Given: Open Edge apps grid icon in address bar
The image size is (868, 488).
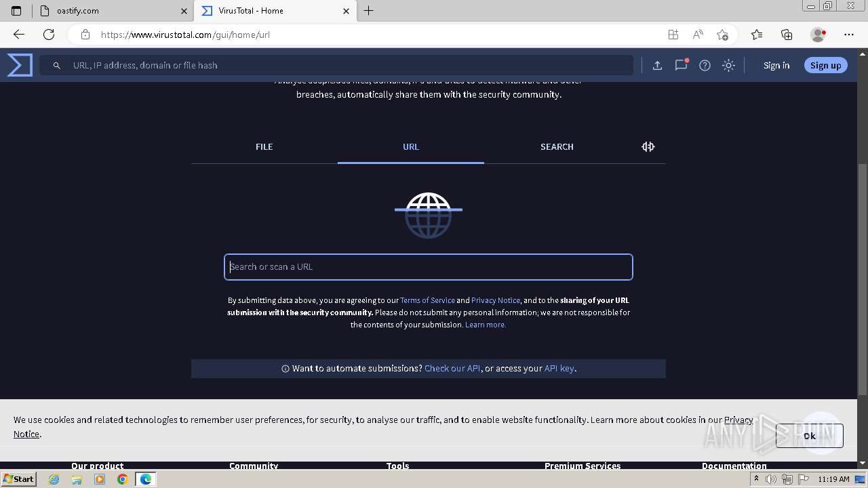Looking at the screenshot, I should [673, 35].
